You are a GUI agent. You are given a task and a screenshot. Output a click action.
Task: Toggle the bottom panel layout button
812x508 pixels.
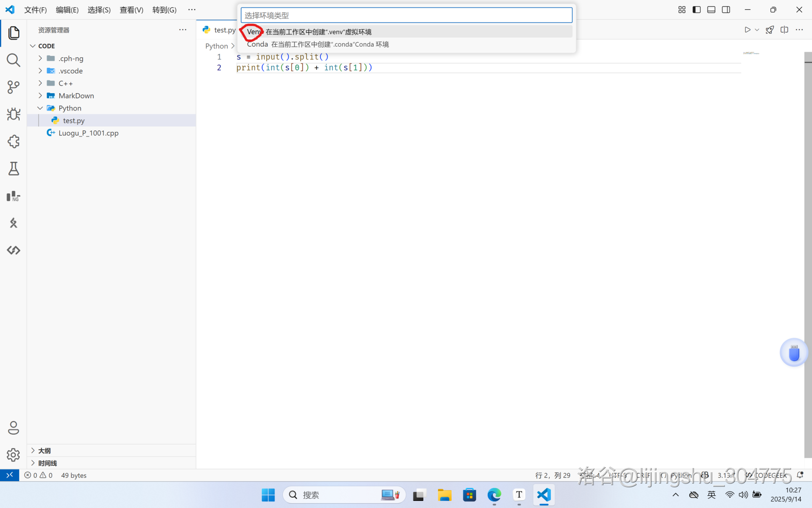(x=711, y=9)
